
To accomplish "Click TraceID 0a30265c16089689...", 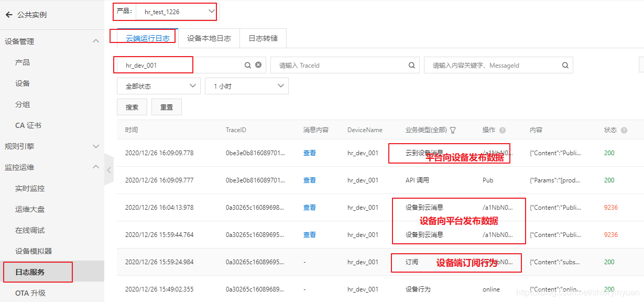I will 256,289.
